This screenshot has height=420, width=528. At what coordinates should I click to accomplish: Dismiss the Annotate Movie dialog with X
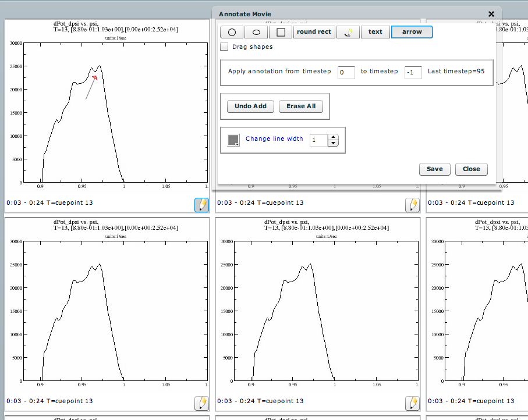[491, 14]
